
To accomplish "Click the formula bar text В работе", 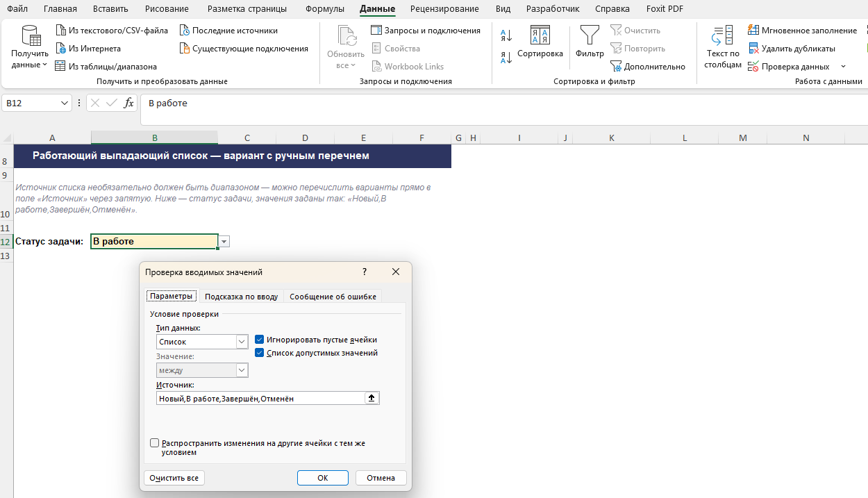I will pyautogui.click(x=168, y=103).
